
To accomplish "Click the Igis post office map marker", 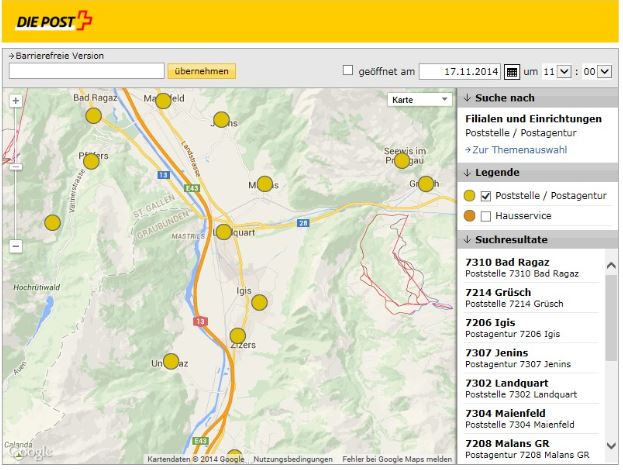I will (x=259, y=302).
